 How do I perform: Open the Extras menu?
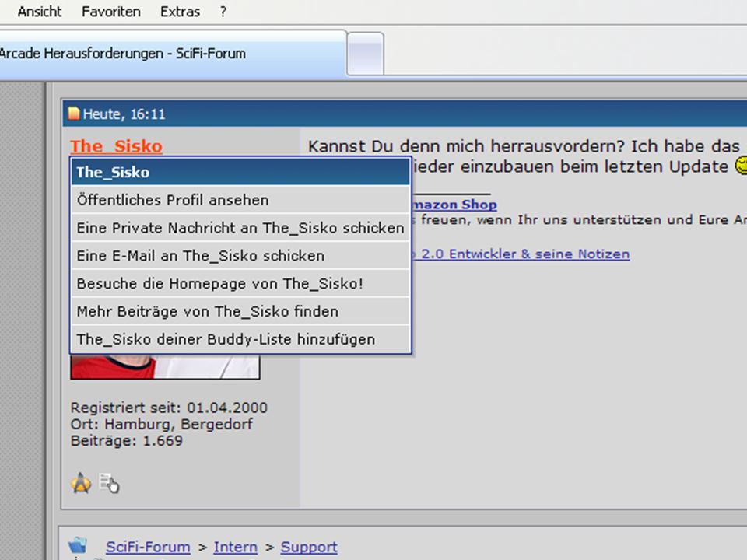pyautogui.click(x=180, y=12)
